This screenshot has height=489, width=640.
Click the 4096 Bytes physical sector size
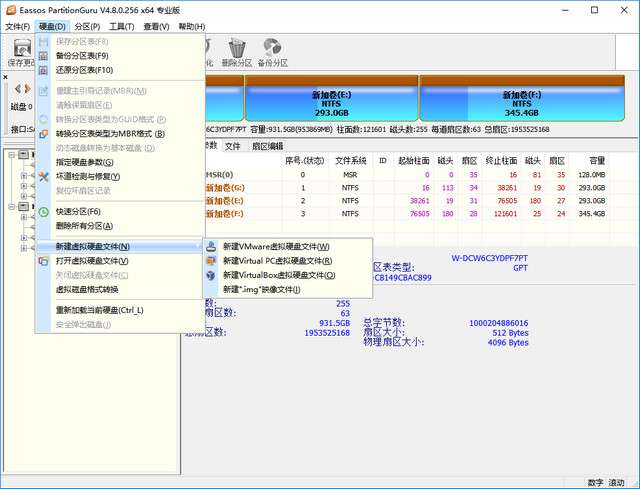[508, 343]
